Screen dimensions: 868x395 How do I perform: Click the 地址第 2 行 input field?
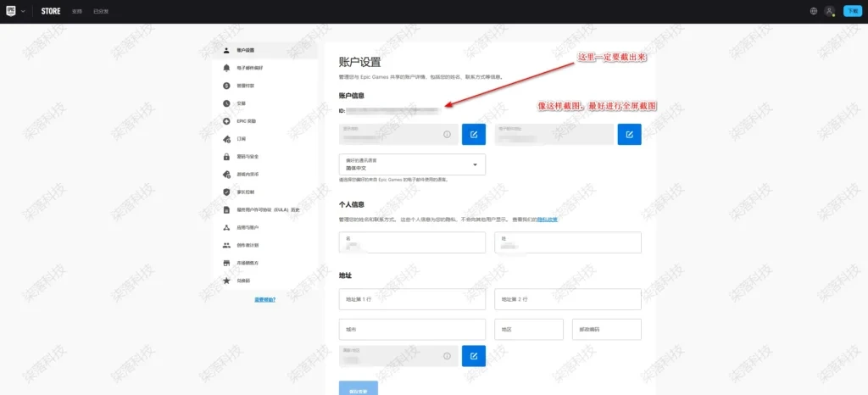click(568, 299)
